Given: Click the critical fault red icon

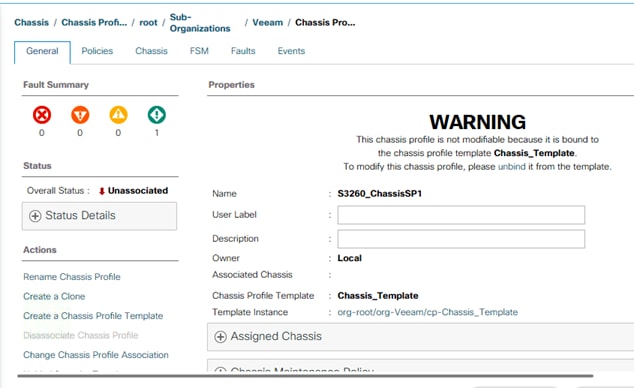Looking at the screenshot, I should pos(42,115).
